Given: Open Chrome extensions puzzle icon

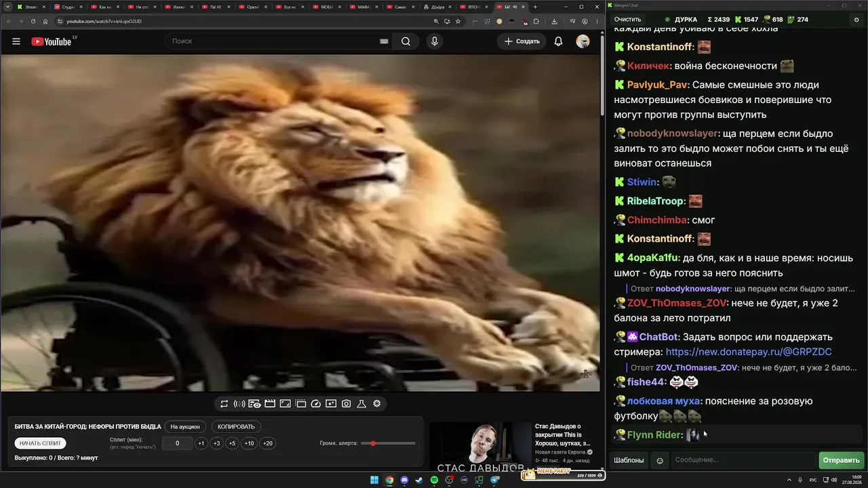Looking at the screenshot, I should point(536,21).
